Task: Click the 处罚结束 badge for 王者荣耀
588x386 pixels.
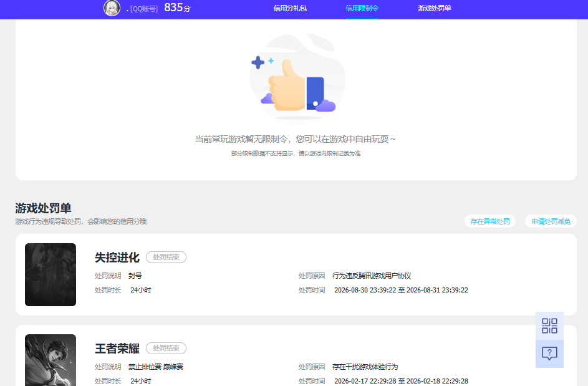Action: pos(166,349)
